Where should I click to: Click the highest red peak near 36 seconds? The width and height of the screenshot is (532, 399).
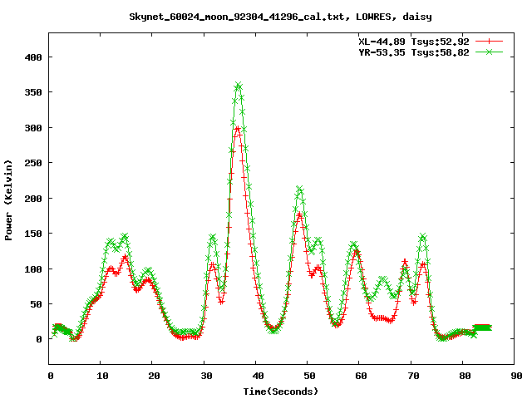[x=238, y=129]
